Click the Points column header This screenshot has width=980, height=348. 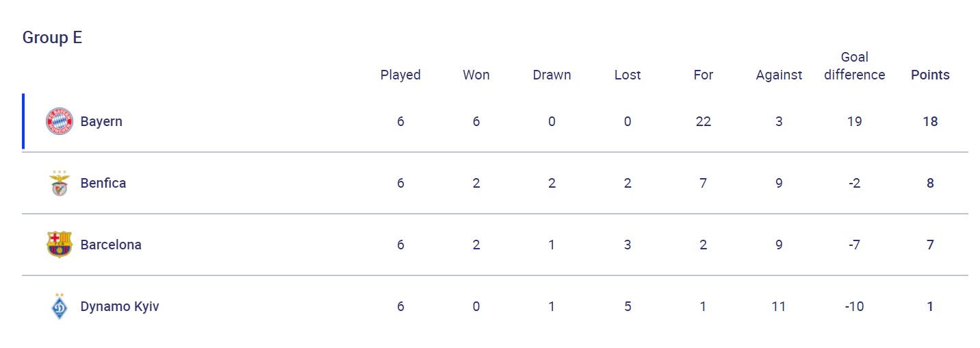(930, 75)
